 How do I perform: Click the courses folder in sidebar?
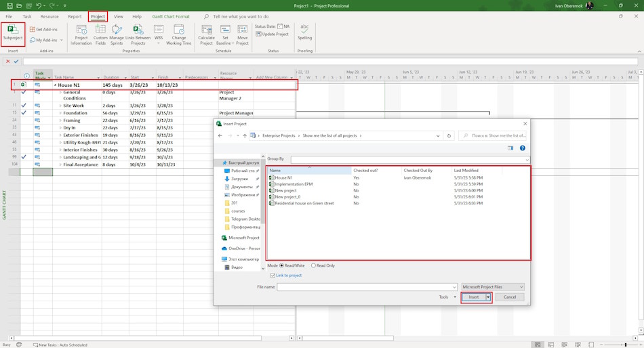(x=238, y=211)
